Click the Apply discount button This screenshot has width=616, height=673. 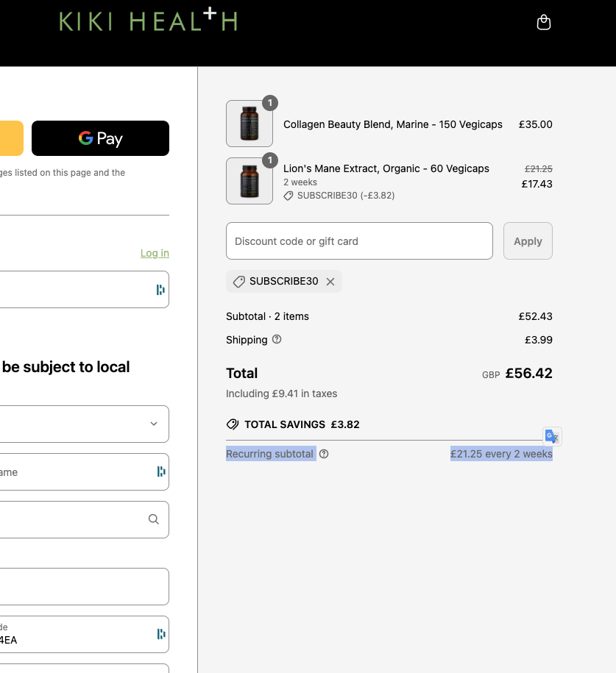(x=528, y=241)
